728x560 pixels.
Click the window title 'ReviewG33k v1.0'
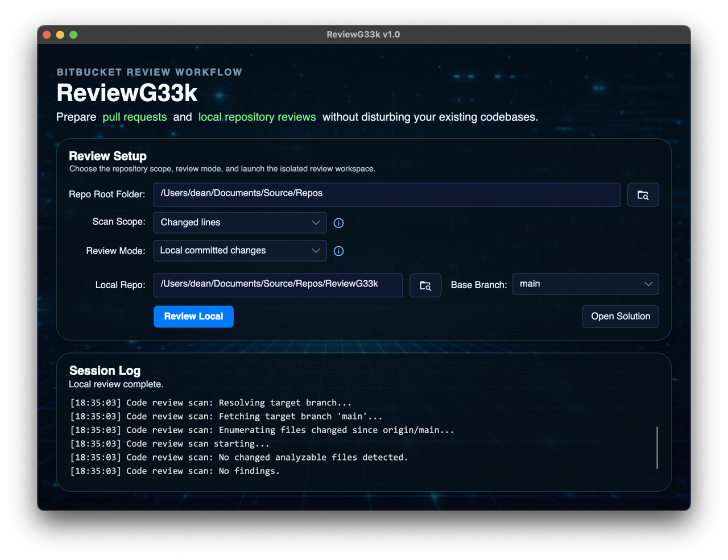tap(363, 35)
